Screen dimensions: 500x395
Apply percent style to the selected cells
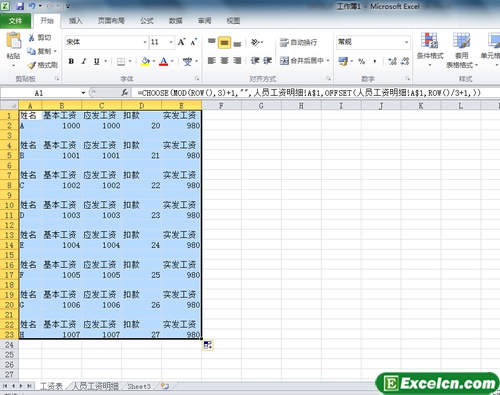click(x=361, y=61)
